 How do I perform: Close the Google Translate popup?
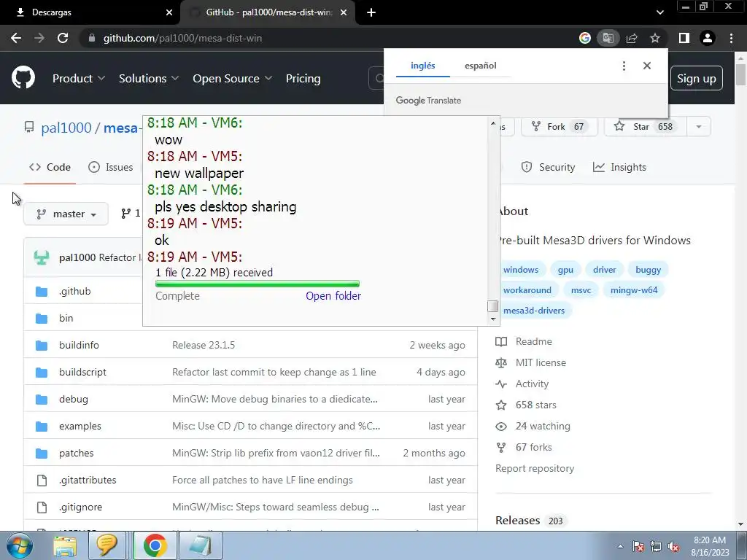click(x=646, y=66)
